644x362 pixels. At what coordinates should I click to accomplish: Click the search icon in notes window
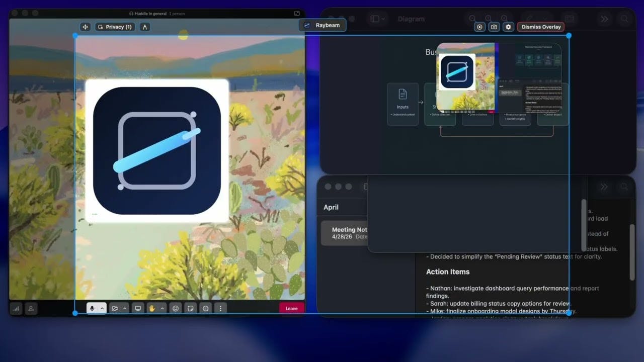pyautogui.click(x=624, y=187)
